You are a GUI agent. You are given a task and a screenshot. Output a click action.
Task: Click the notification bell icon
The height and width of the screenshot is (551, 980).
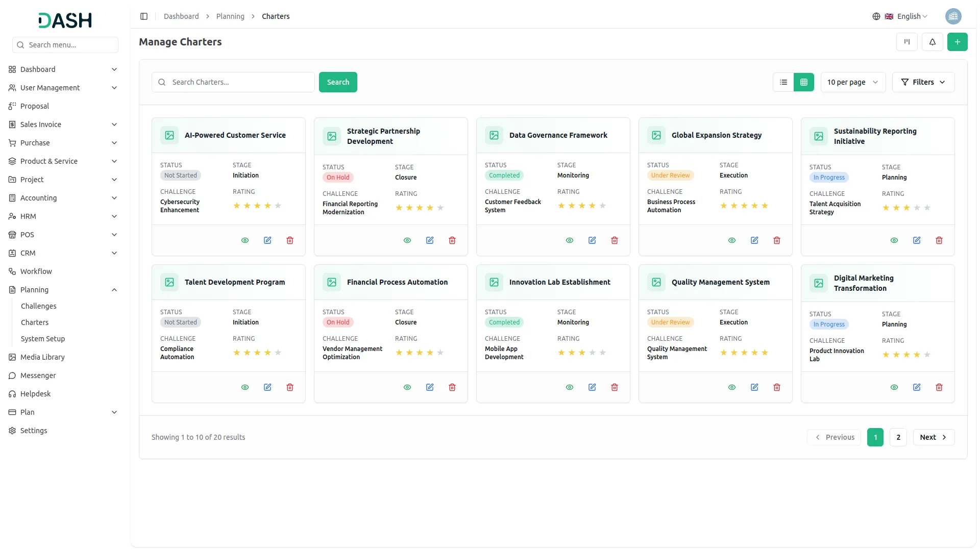click(x=932, y=42)
